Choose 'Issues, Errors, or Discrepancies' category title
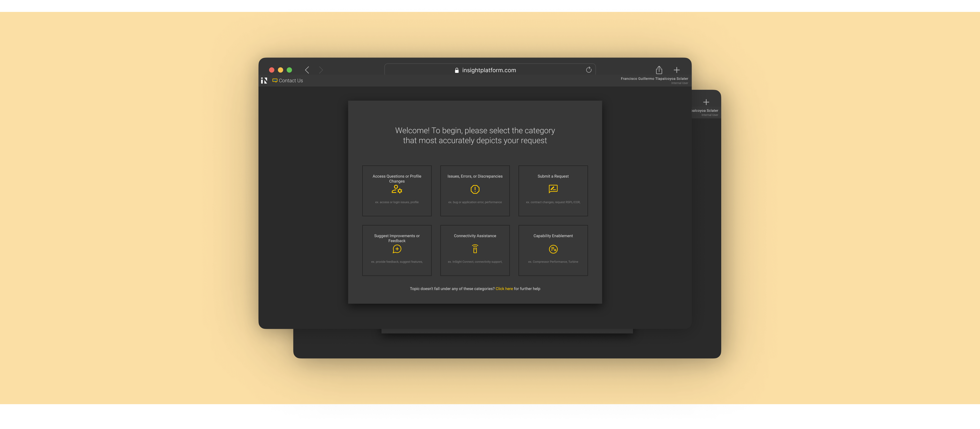The width and height of the screenshot is (980, 429). coord(475,176)
